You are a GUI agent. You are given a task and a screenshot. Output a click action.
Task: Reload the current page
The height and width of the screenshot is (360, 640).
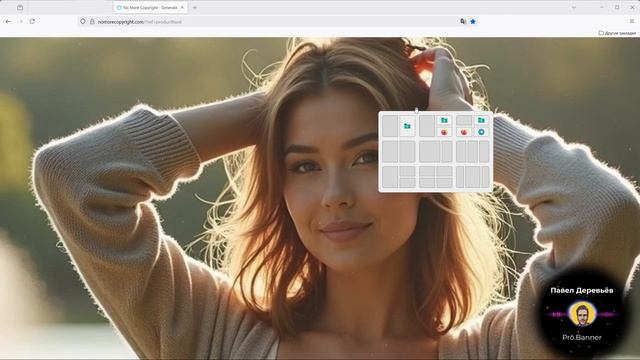point(32,21)
